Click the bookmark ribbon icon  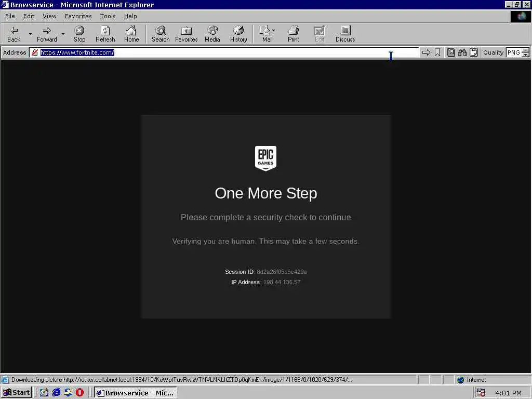pos(437,52)
